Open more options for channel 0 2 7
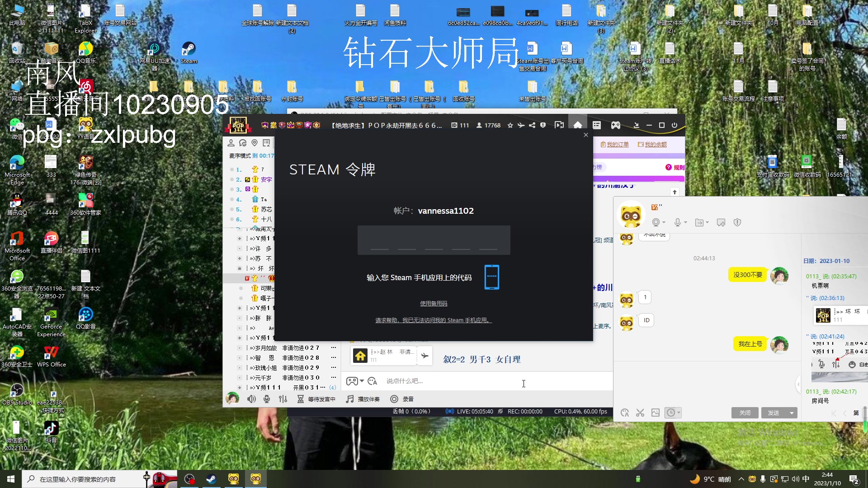The image size is (868, 488). click(x=334, y=348)
